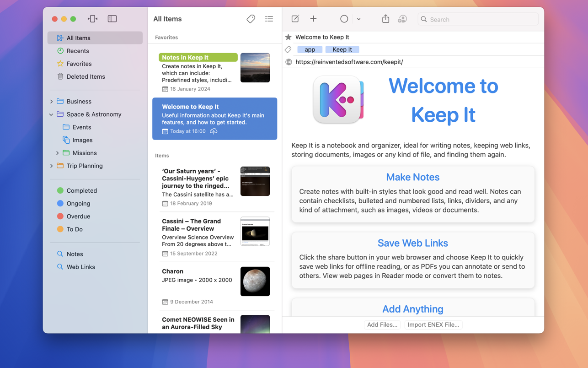This screenshot has height=368, width=588.
Task: Click the Make Notes heading
Action: (412, 177)
